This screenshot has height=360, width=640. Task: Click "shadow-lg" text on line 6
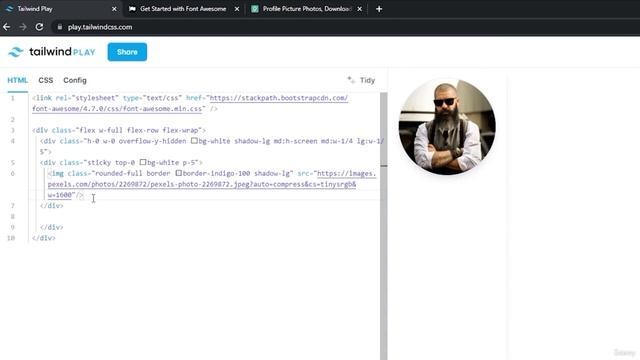(x=272, y=173)
